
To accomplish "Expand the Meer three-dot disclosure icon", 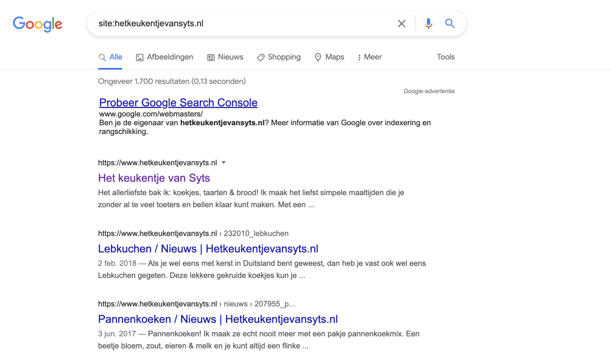I will coord(359,57).
